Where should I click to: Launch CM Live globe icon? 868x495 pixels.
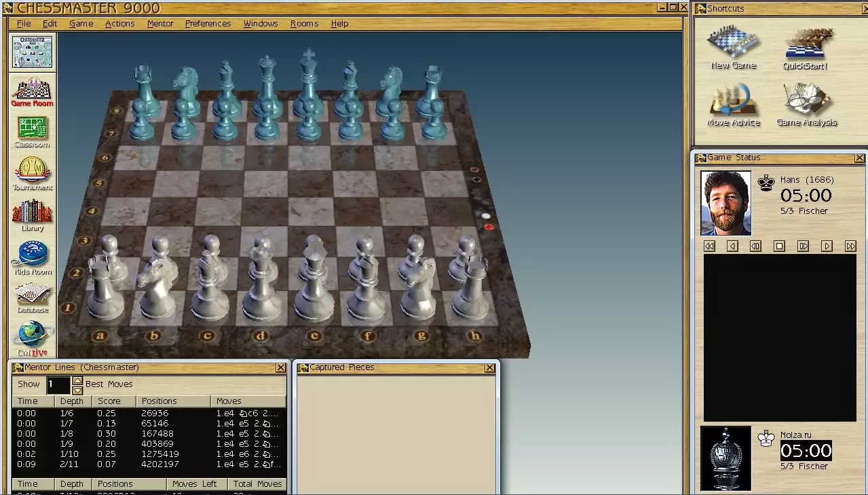point(32,338)
